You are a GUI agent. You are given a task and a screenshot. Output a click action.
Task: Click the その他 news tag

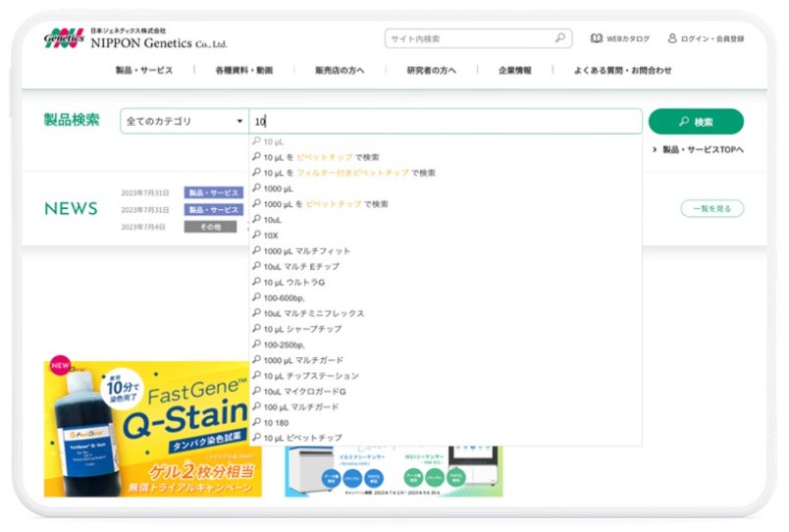[210, 227]
